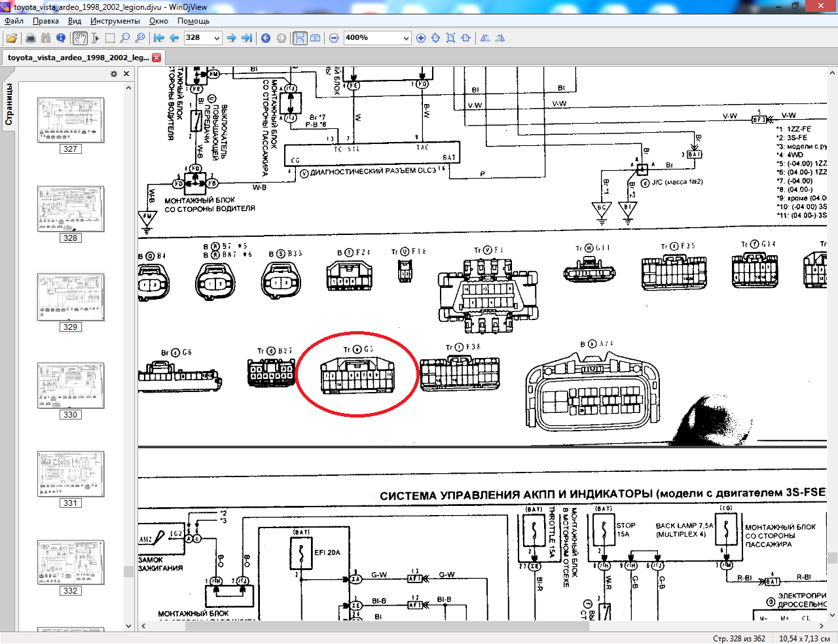838x644 pixels.
Task: Select the rectangle selection tool
Action: pos(110,38)
